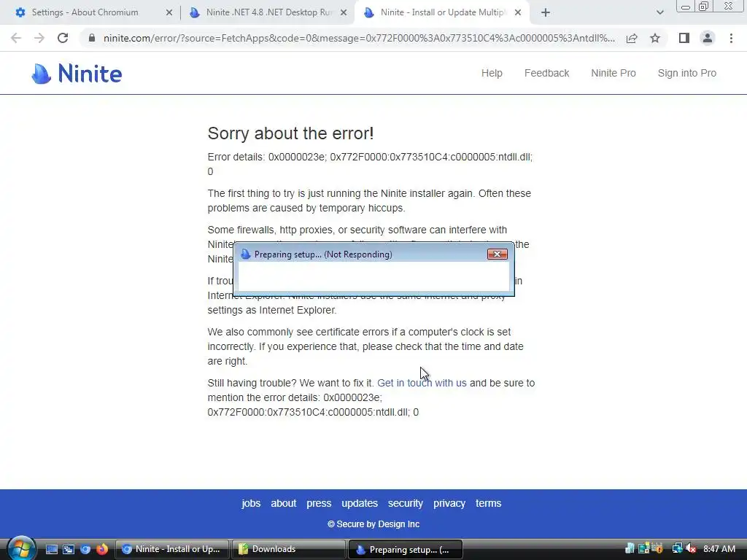The image size is (747, 560).
Task: Open a new browser tab
Action: [x=546, y=13]
